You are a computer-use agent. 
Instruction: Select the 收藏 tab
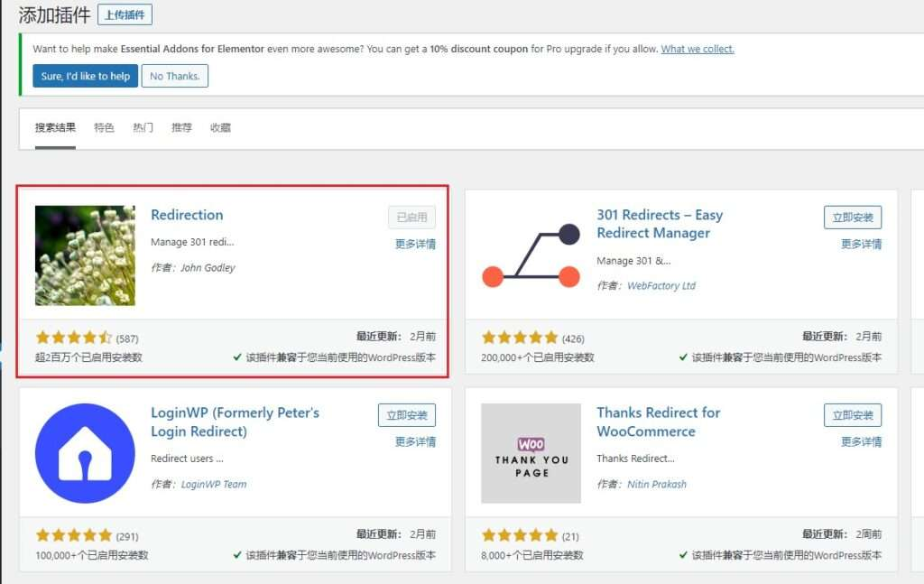click(221, 127)
